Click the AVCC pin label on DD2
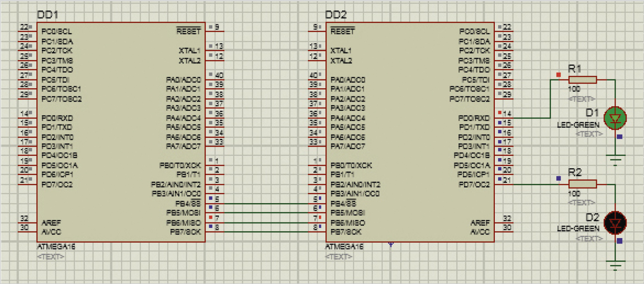 pos(481,232)
